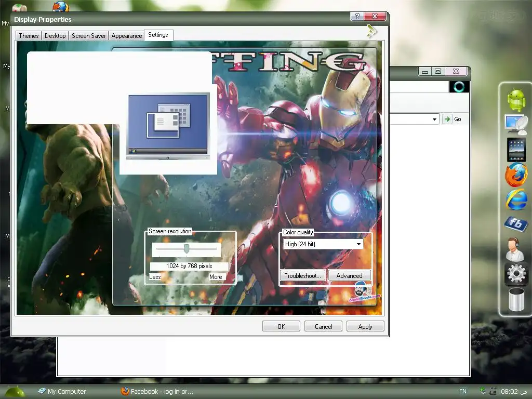
Task: Switch to the Desktop tab
Action: pos(55,36)
